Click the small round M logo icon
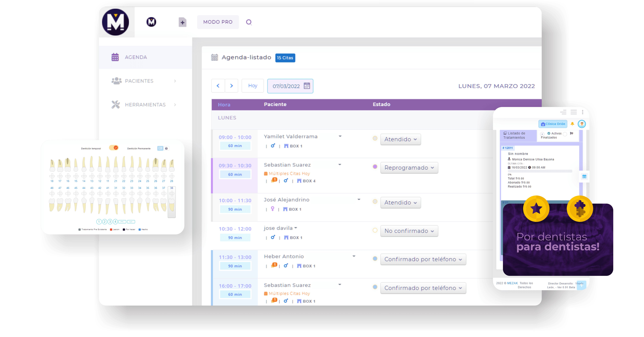 pyautogui.click(x=151, y=22)
